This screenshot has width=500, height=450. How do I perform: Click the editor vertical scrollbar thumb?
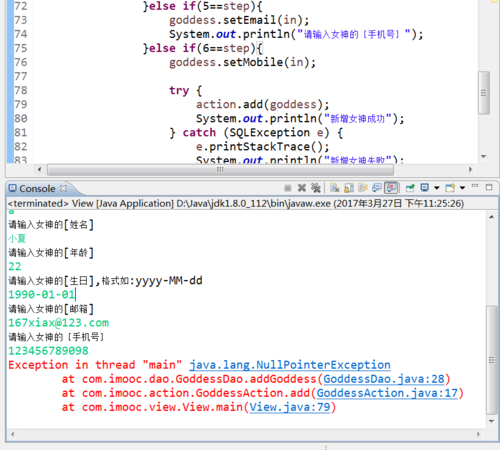click(x=484, y=93)
